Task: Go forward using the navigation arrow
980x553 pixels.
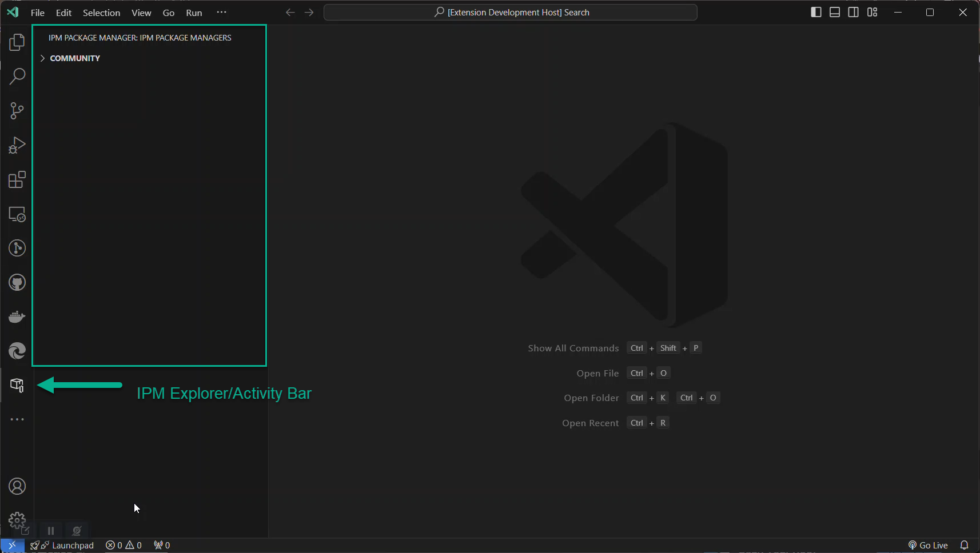Action: pyautogui.click(x=309, y=13)
